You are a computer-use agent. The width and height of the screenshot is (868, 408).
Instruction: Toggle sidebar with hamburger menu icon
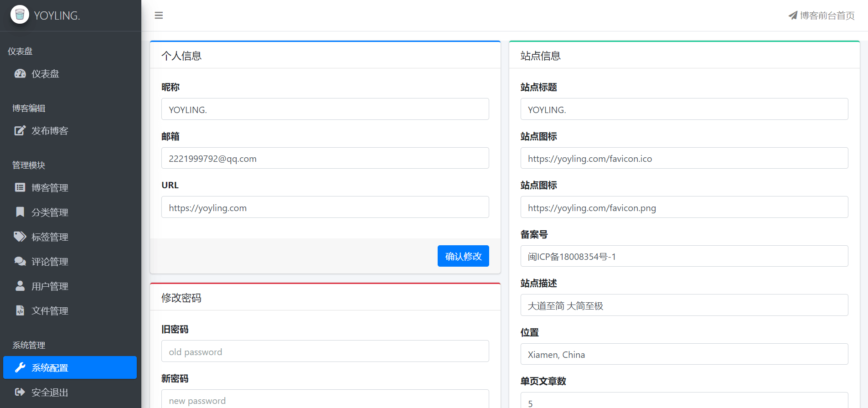159,15
